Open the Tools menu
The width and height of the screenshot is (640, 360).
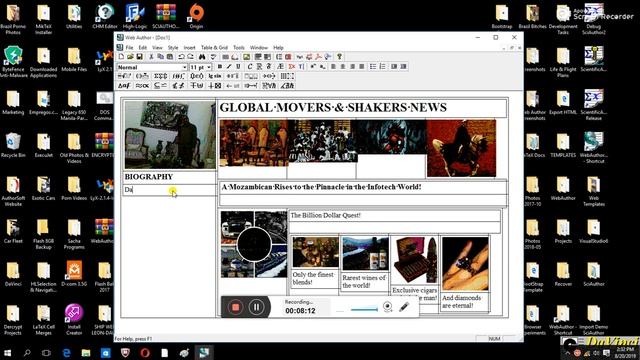click(239, 48)
